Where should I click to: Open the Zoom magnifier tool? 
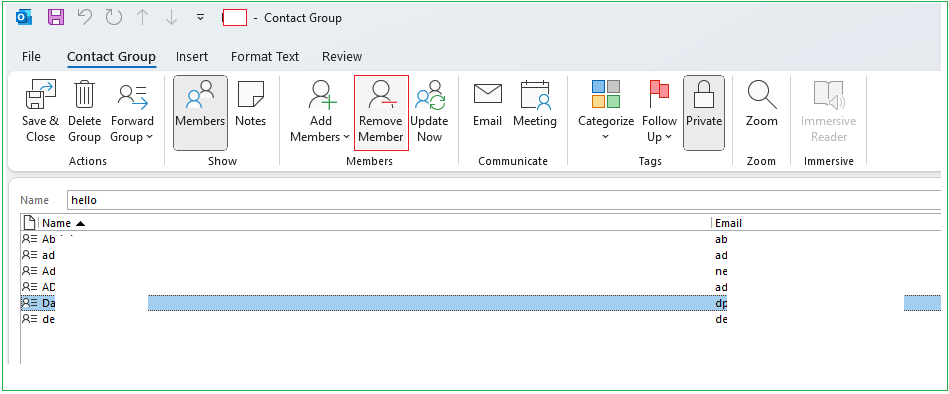tap(761, 105)
